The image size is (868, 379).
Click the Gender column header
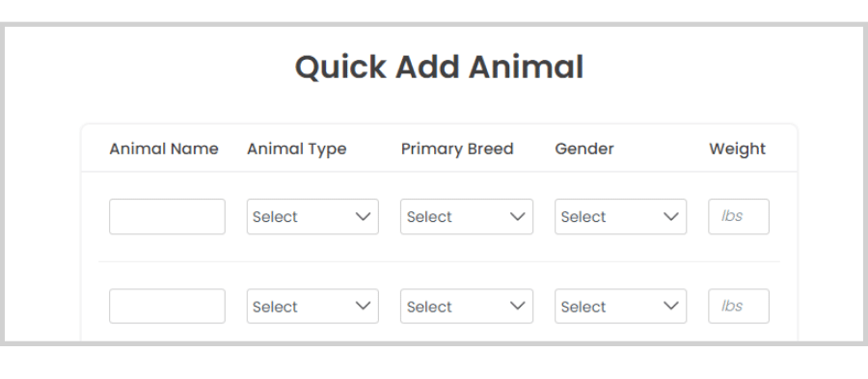tap(584, 149)
